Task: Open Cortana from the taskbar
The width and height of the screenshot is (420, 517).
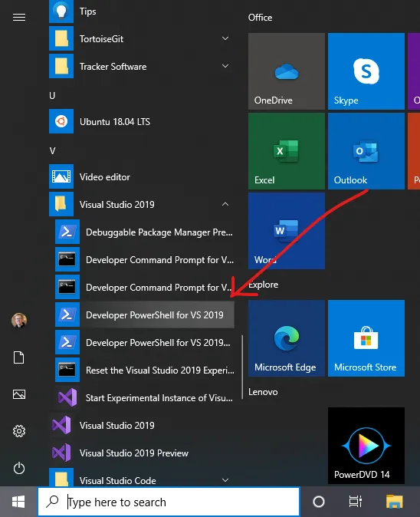Action: point(319,502)
